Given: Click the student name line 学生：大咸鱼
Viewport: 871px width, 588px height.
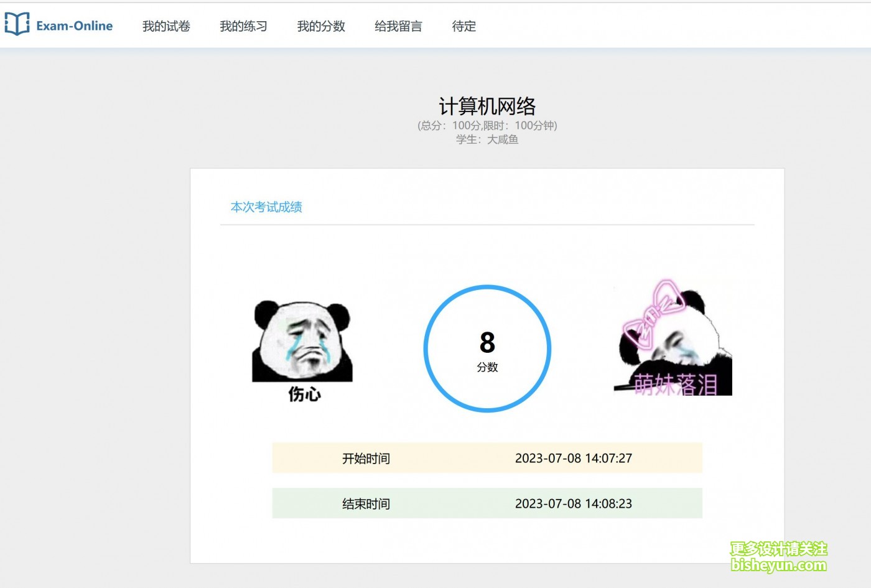Looking at the screenshot, I should 487,139.
